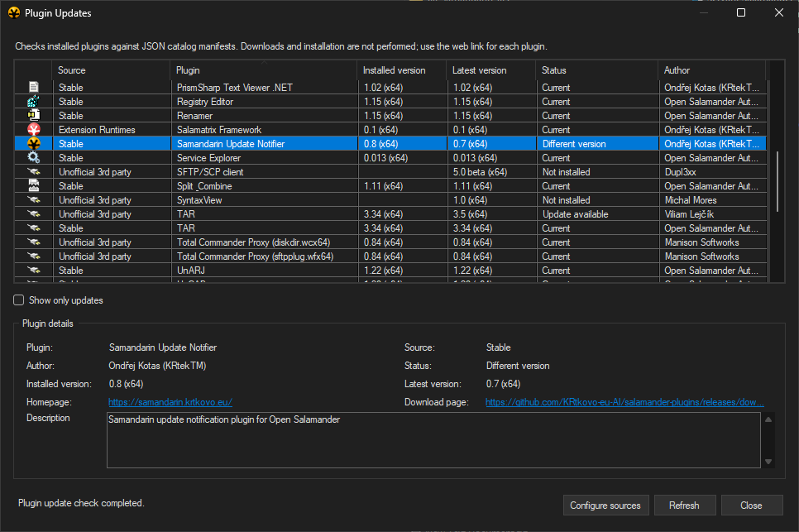The width and height of the screenshot is (799, 532).
Task: Click the Registry Editor plugin icon
Action: 34,102
